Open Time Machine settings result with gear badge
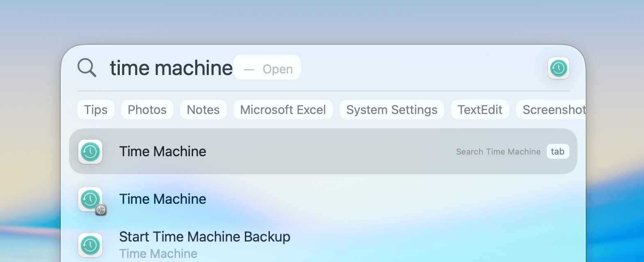The image size is (644, 262). (323, 199)
